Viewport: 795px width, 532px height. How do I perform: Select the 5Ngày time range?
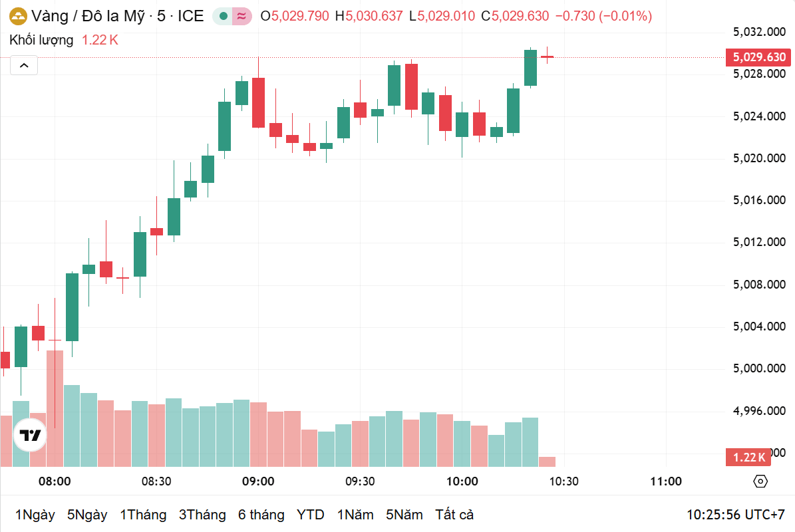[87, 515]
